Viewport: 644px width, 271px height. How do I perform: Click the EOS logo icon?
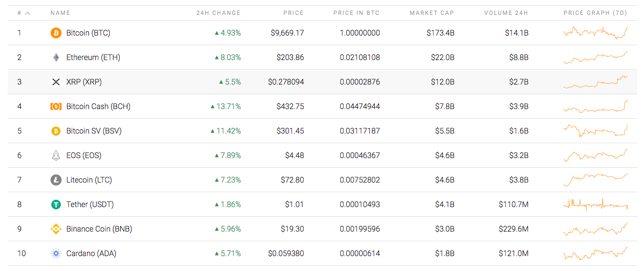pos(56,155)
